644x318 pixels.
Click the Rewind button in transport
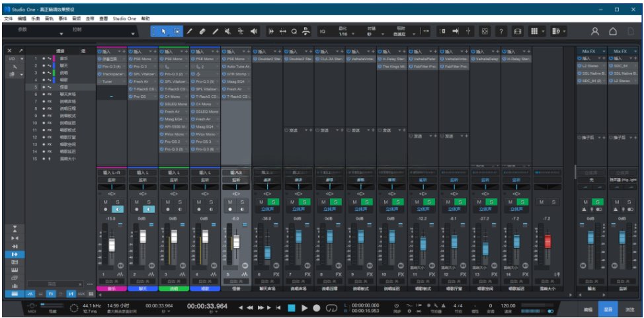(250, 307)
